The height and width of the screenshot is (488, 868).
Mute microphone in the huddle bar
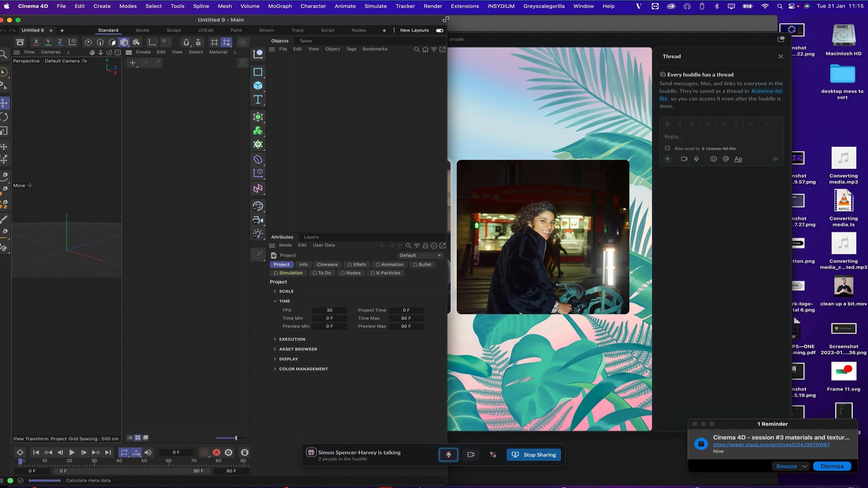click(448, 455)
